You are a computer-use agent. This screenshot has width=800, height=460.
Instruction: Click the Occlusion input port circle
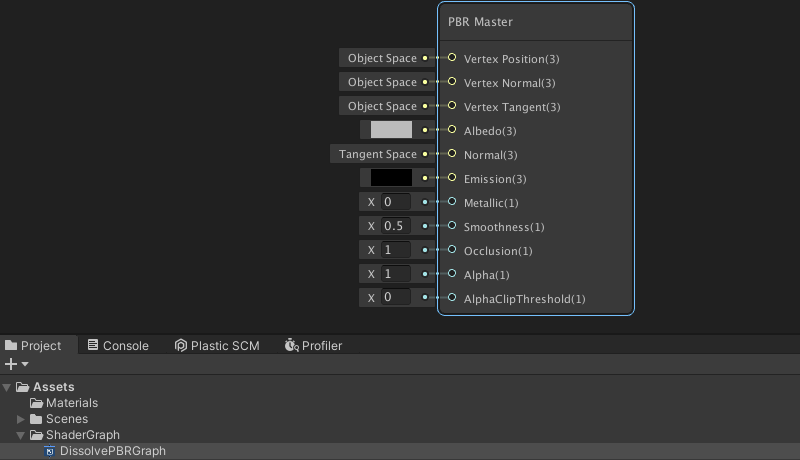(x=452, y=249)
